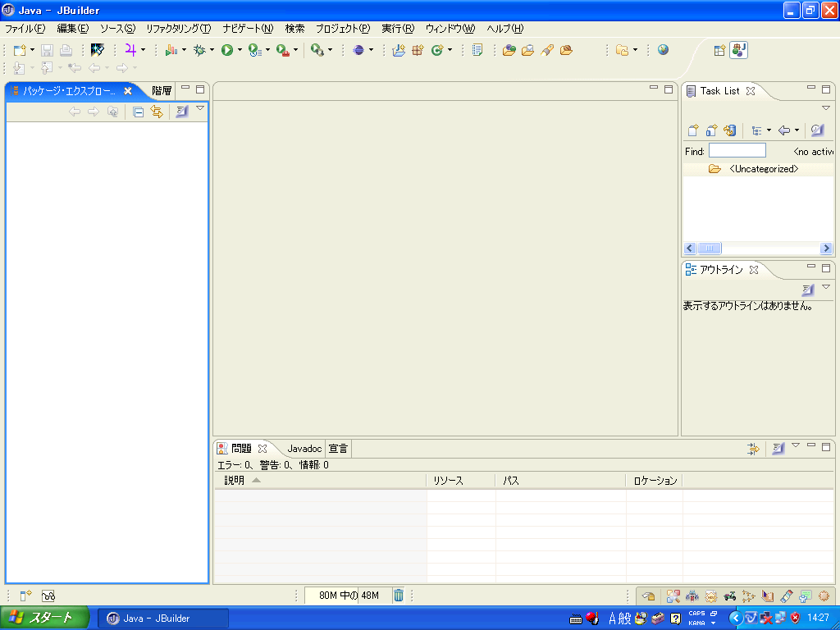The image size is (840, 630).
Task: Open the Package Explorer view menu triangle
Action: pyautogui.click(x=199, y=108)
